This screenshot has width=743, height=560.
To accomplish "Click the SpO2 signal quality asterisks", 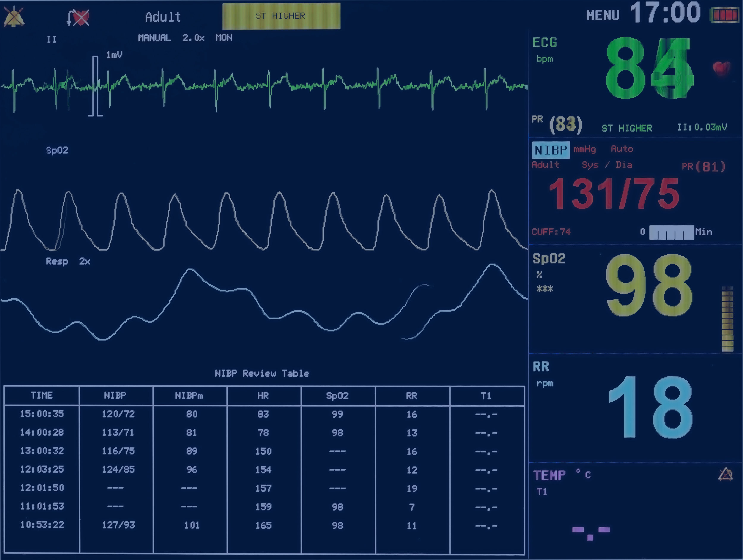I will pos(544,289).
